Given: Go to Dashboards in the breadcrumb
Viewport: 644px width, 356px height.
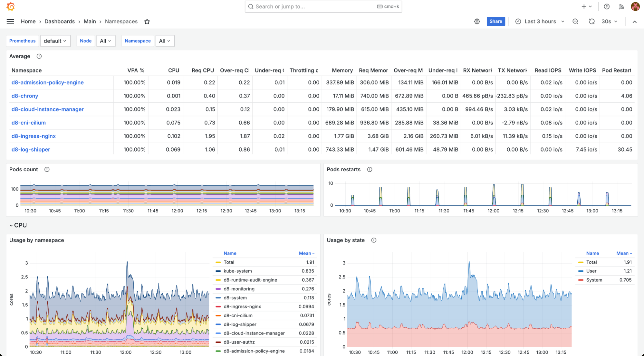Looking at the screenshot, I should [60, 22].
